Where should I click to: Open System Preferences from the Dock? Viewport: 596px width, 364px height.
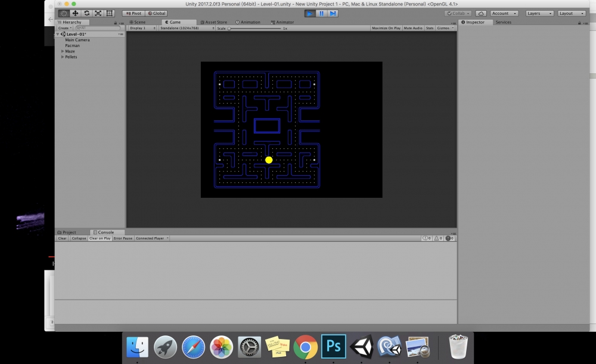pyautogui.click(x=249, y=347)
